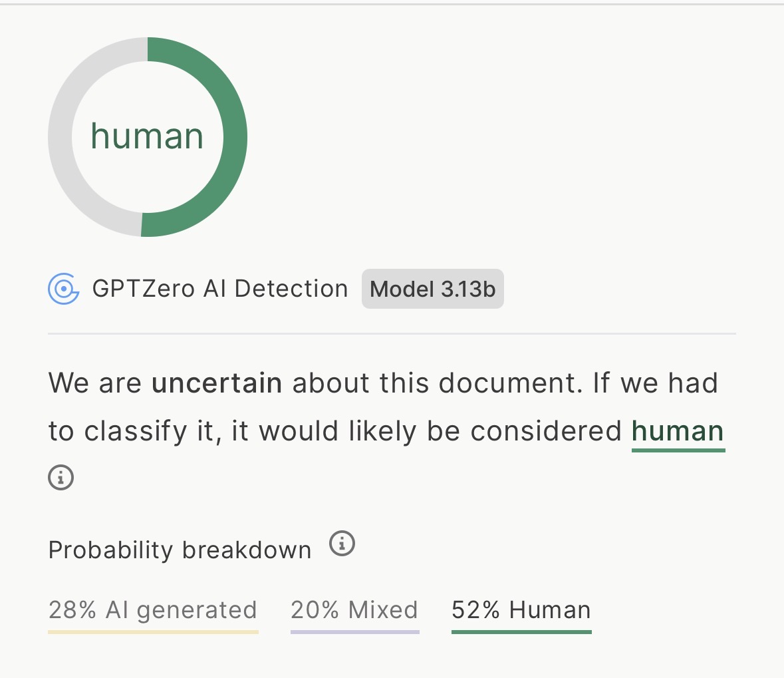Image resolution: width=784 pixels, height=678 pixels.
Task: Select the 28% AI generated tab
Action: point(153,610)
